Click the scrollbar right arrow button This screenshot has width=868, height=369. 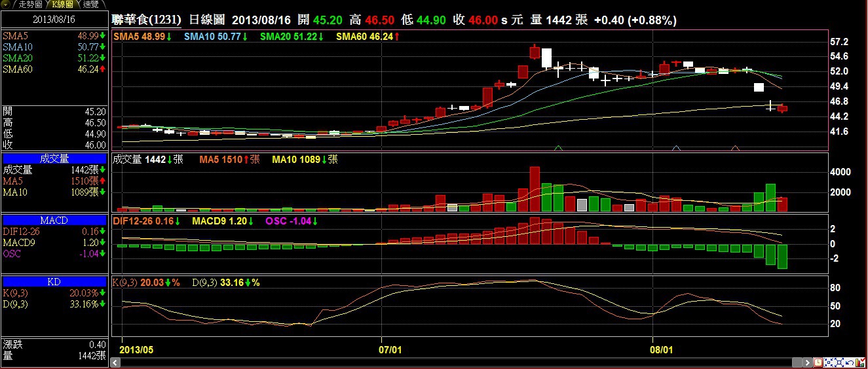coord(808,362)
